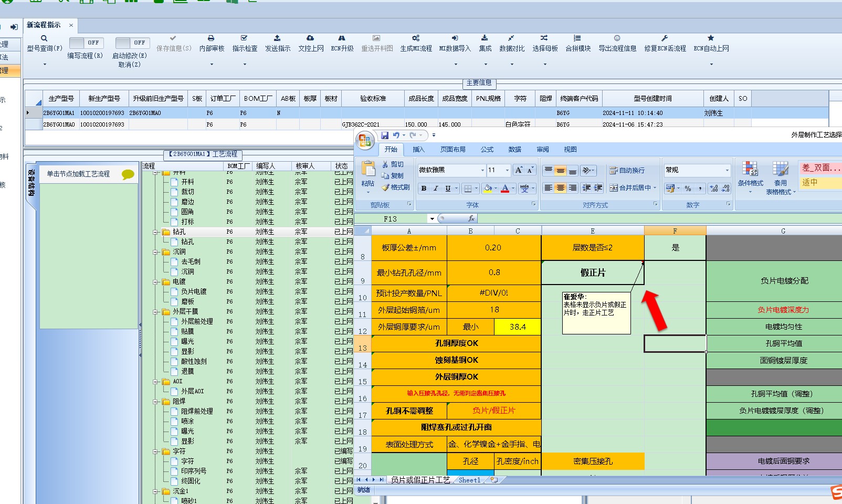This screenshot has height=504, width=842.
Task: Click 发送指示 upload icon
Action: coord(277,38)
